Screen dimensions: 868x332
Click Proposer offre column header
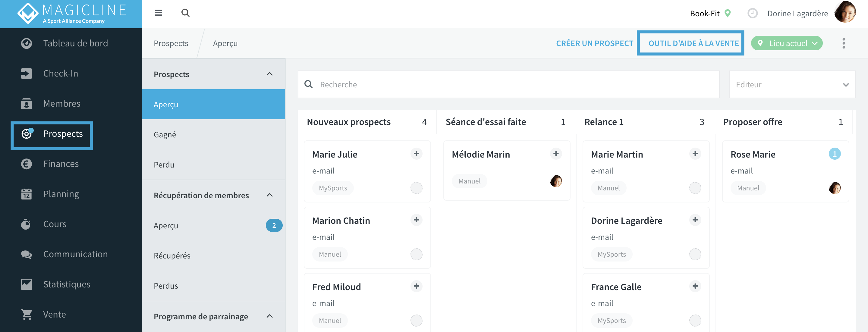coord(783,122)
